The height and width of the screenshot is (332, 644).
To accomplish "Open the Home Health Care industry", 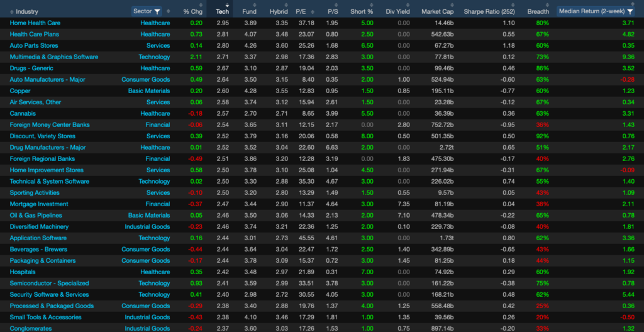I will tap(35, 23).
